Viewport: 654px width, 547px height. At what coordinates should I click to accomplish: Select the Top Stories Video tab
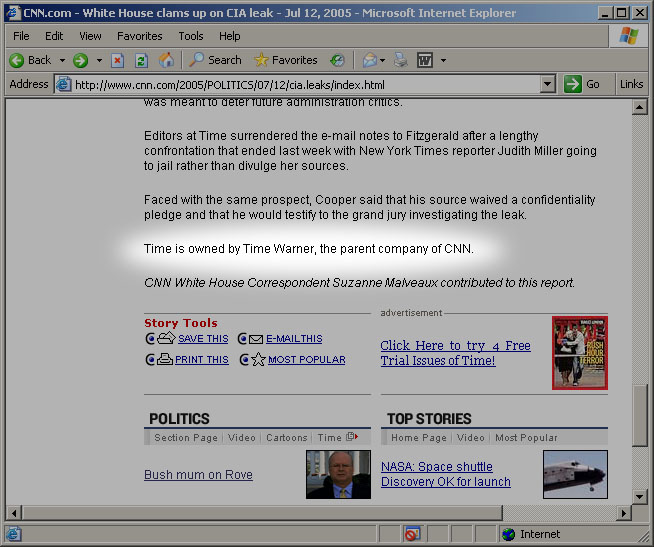470,438
